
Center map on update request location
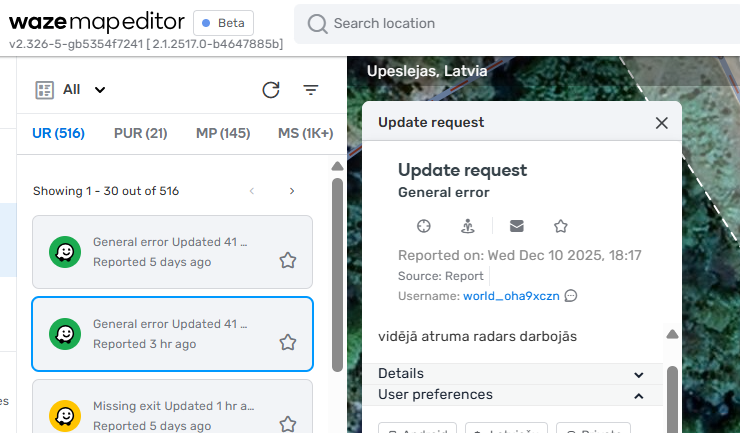[423, 226]
